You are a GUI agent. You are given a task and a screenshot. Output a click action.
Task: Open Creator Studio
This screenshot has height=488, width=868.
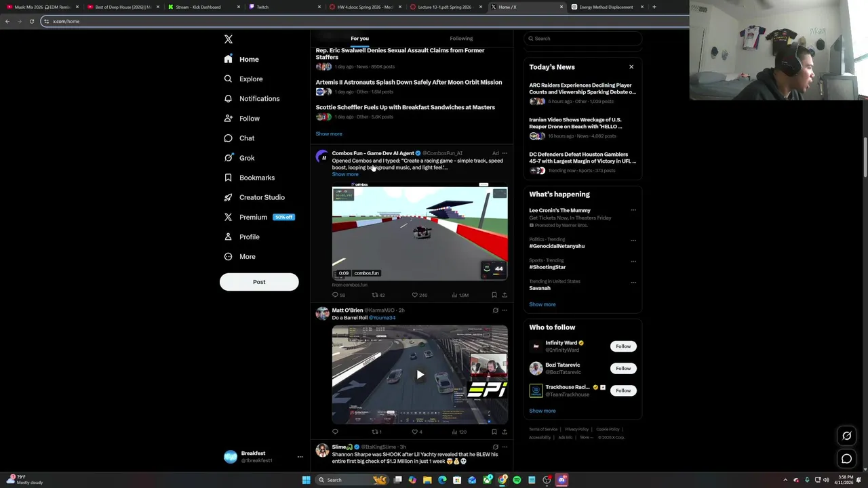(254, 197)
